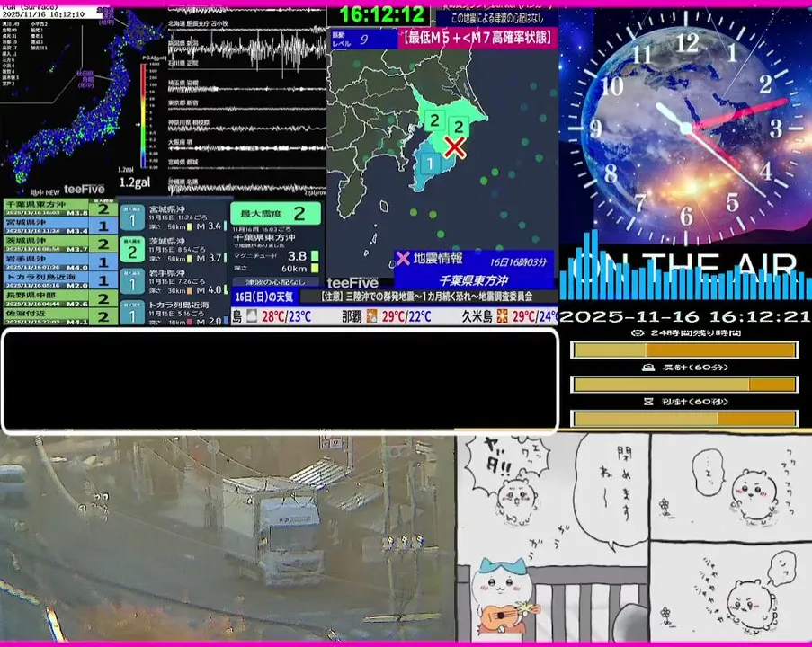The height and width of the screenshot is (647, 812).
Task: Click the red X epicenter marker on map
Action: (x=455, y=147)
